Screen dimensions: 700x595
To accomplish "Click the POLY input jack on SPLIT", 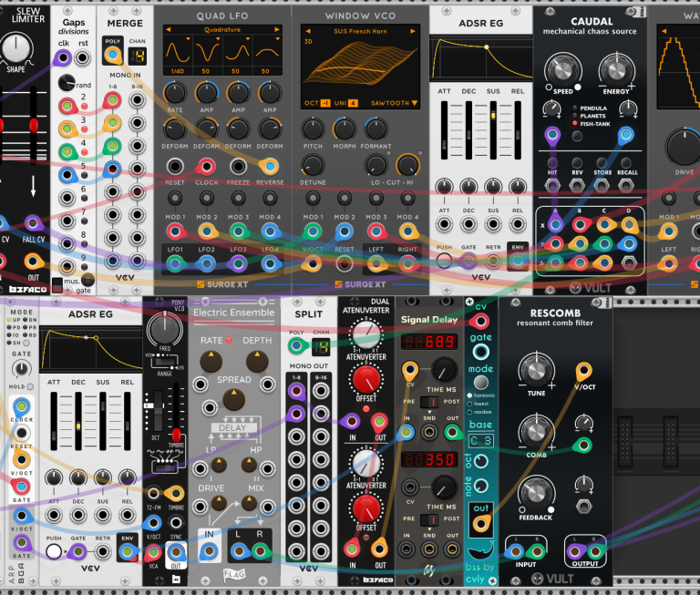I will [296, 346].
